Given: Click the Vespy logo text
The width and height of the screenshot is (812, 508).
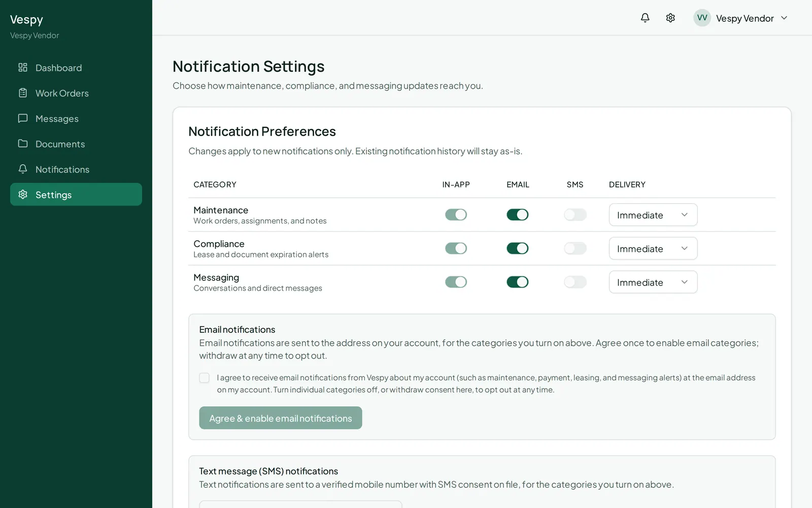Looking at the screenshot, I should click(x=26, y=20).
